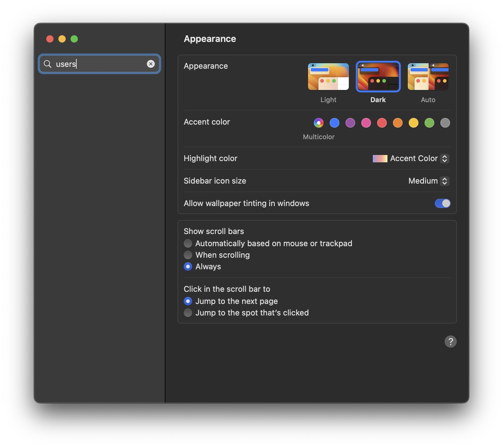
Task: Select 'When scrolling' for scroll bars
Action: tap(188, 255)
